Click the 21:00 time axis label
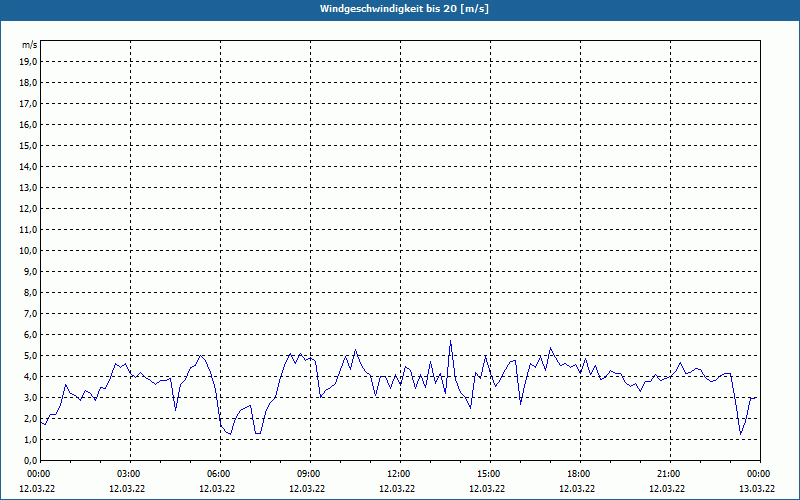Viewport: 800px width, 500px height. (669, 474)
